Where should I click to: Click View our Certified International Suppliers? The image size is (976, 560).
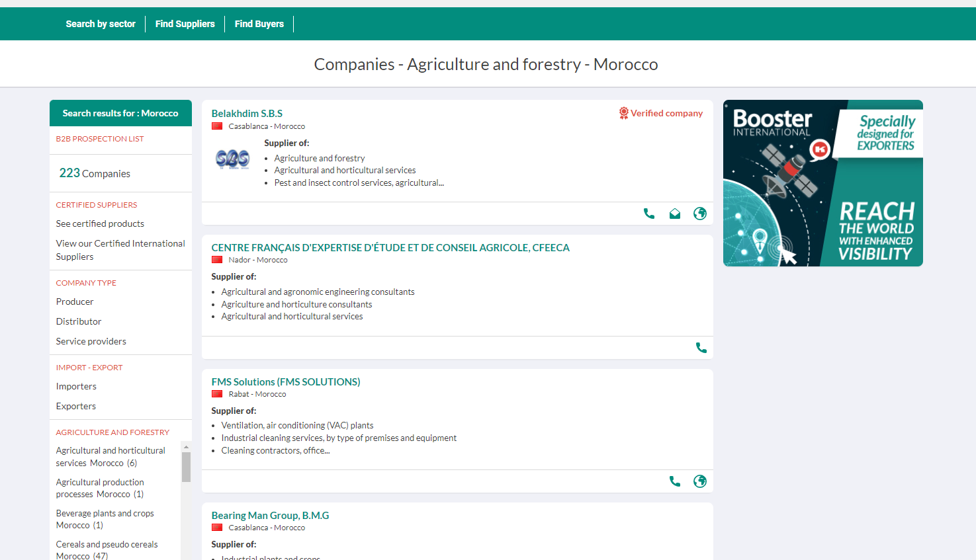pos(120,250)
